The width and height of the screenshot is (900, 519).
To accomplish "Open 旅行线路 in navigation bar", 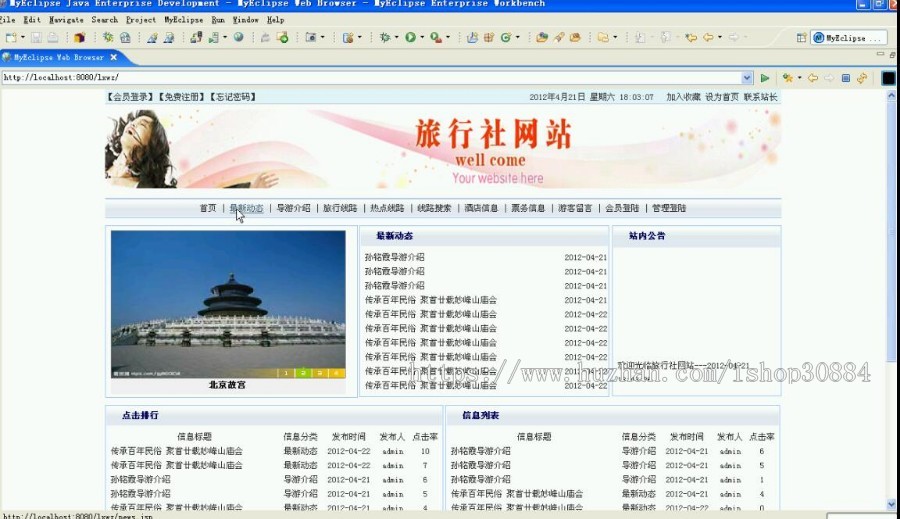I will click(340, 208).
